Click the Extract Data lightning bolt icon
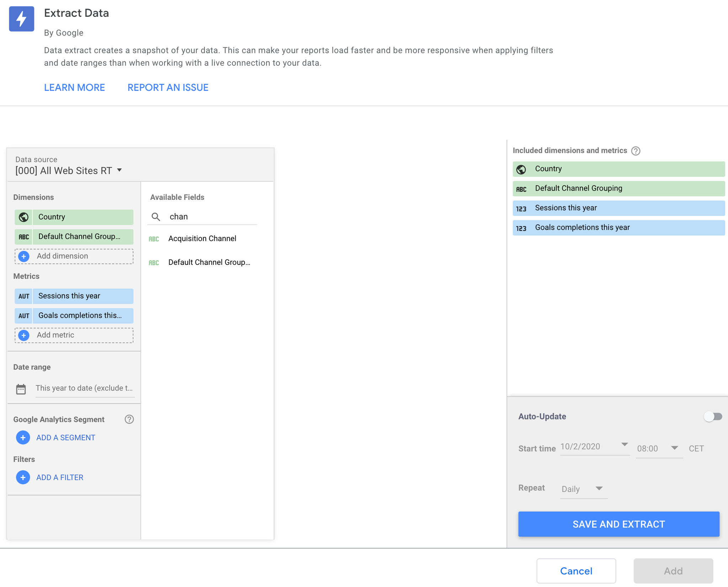Screen dimensions: 728x587 coord(21,19)
